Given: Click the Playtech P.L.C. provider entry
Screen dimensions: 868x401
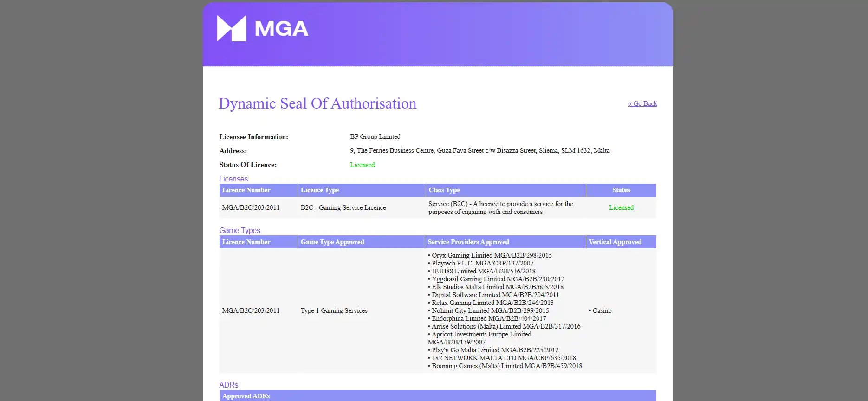Looking at the screenshot, I should pos(481,263).
